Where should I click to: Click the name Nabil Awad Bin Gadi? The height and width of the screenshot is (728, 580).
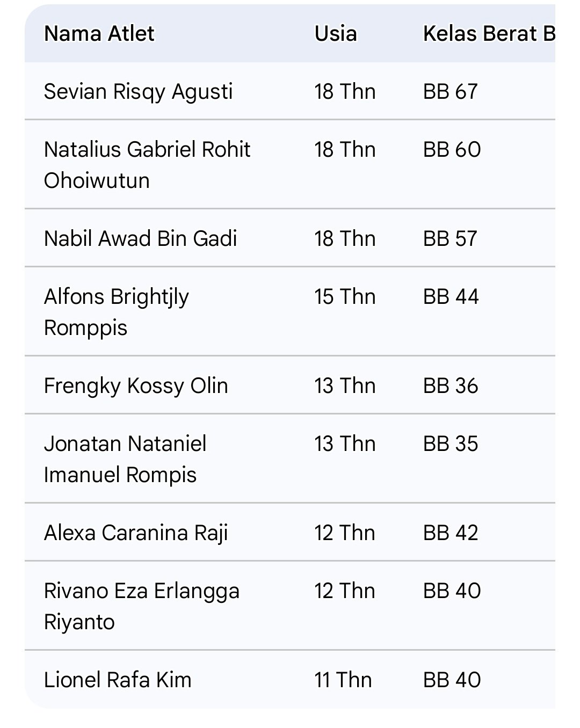[x=140, y=239]
